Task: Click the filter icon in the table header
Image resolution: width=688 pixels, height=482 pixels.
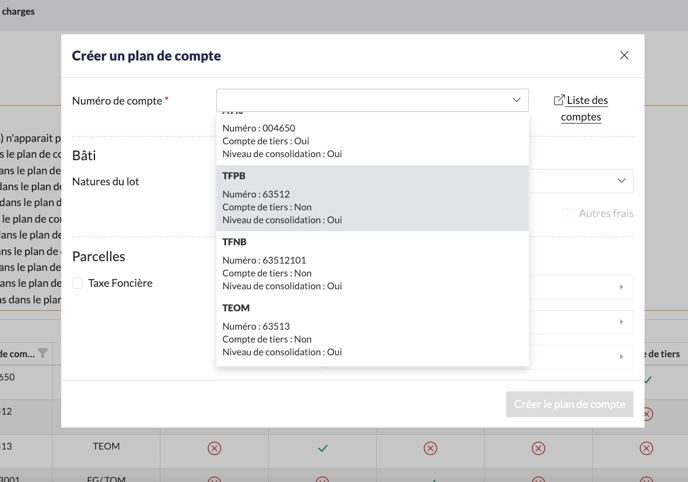Action: (42, 353)
